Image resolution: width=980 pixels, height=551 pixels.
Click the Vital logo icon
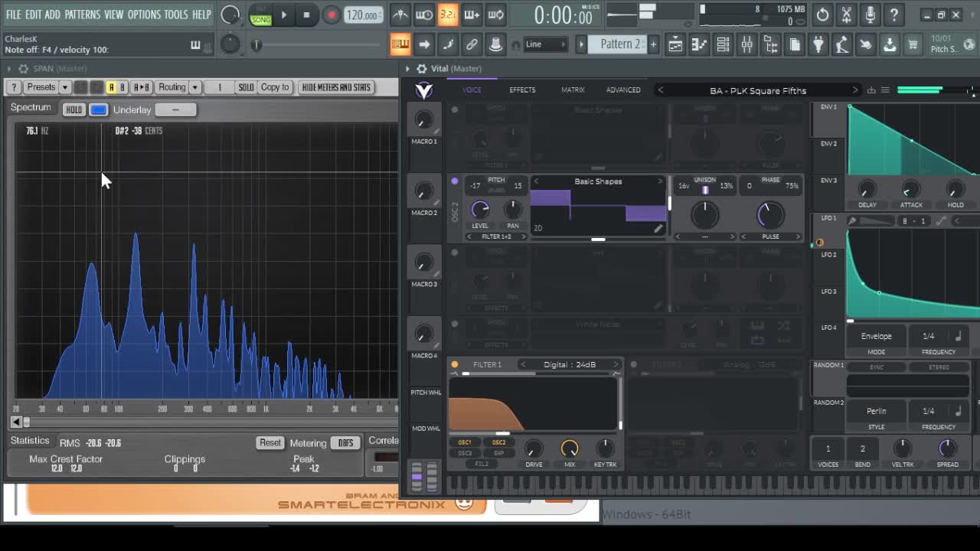(423, 91)
